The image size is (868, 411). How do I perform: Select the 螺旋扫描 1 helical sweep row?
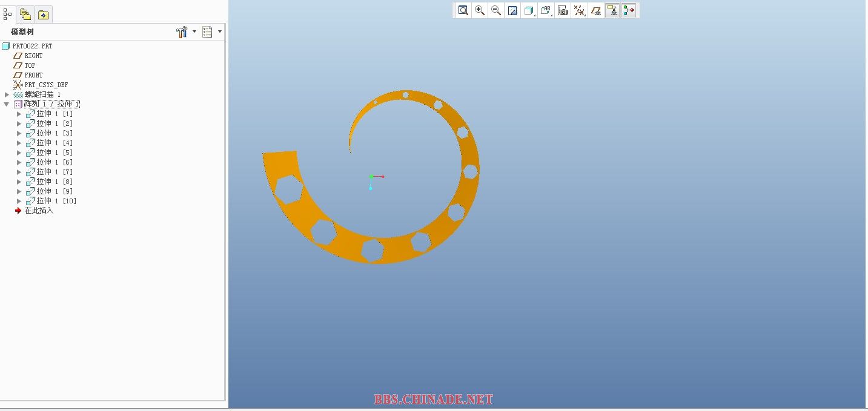pyautogui.click(x=42, y=94)
